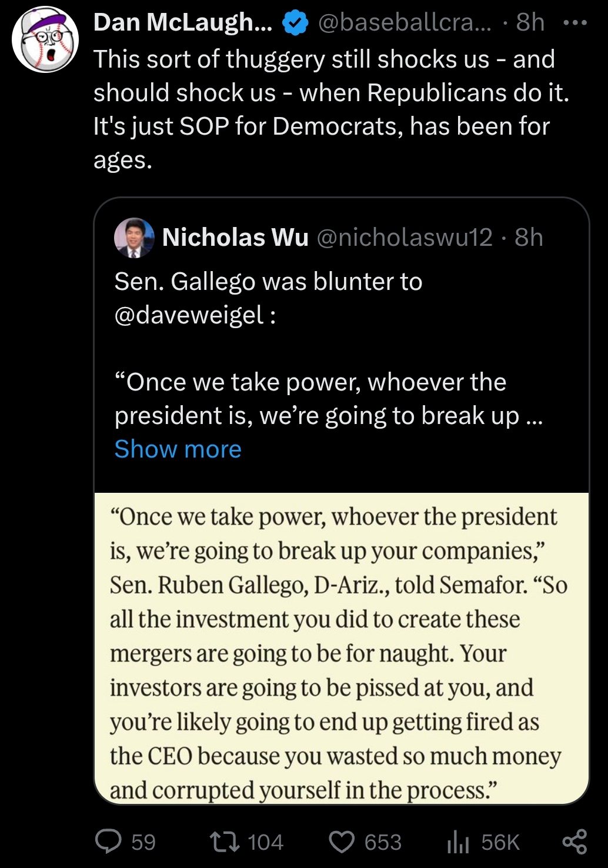Click the quoted tweet's 8h timestamp

[529, 238]
